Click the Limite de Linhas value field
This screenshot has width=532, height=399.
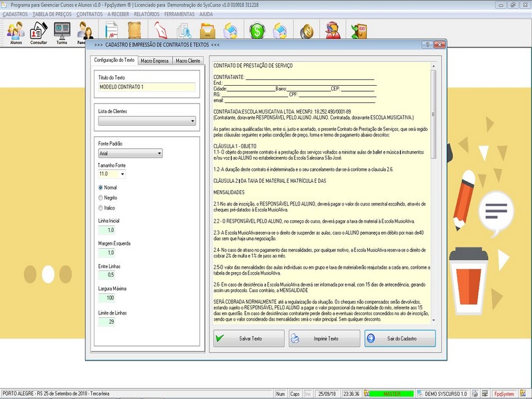(x=106, y=322)
